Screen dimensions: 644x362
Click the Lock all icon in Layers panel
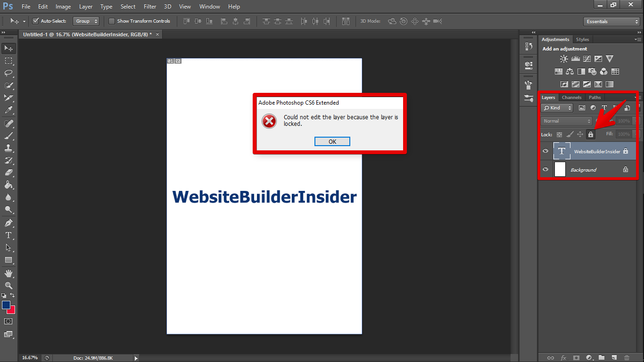pos(590,134)
